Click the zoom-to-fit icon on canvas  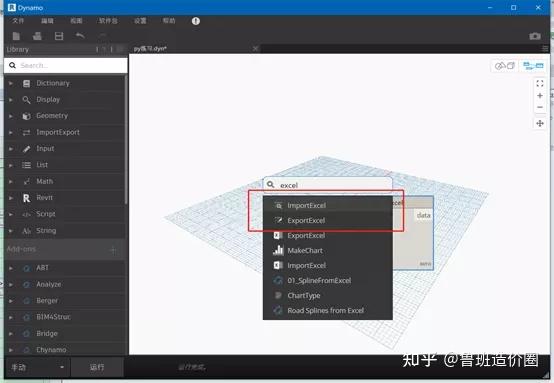(540, 83)
